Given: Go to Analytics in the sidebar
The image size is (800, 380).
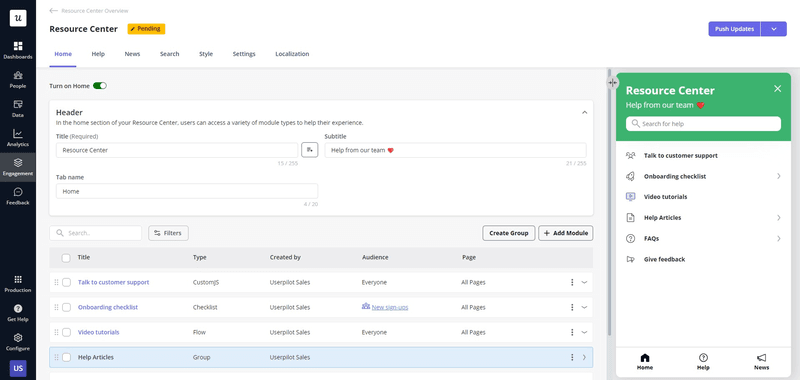Looking at the screenshot, I should click(x=18, y=138).
